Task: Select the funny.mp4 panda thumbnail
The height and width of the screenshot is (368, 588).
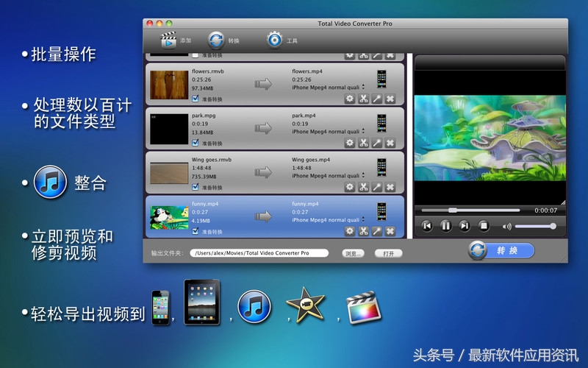Action: [169, 217]
